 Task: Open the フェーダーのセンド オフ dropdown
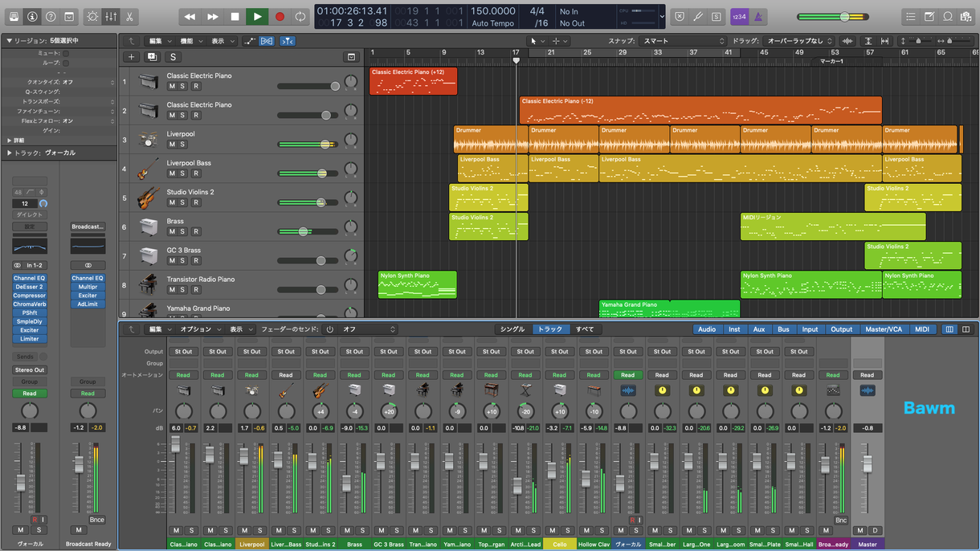click(370, 329)
